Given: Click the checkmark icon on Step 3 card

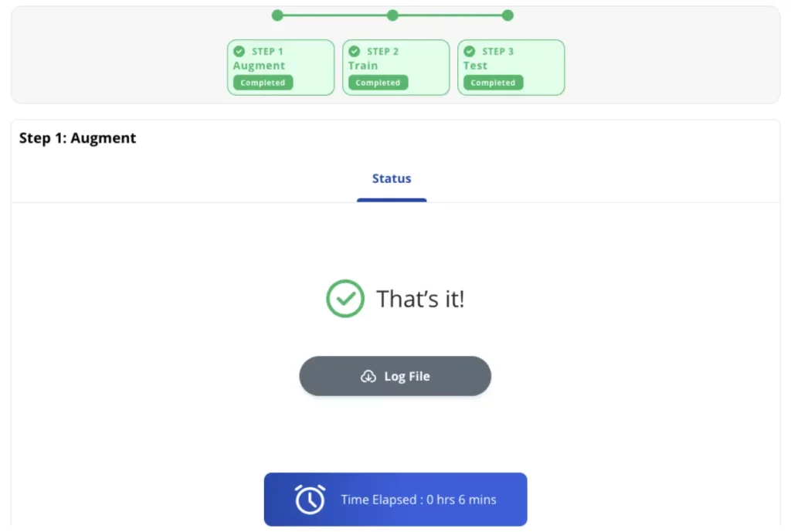Looking at the screenshot, I should tap(470, 52).
